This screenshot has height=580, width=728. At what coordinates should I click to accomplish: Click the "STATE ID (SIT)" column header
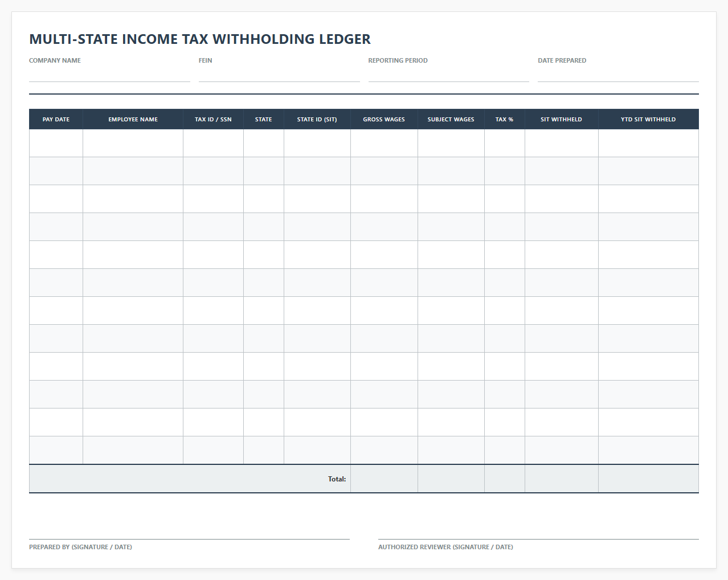point(317,119)
